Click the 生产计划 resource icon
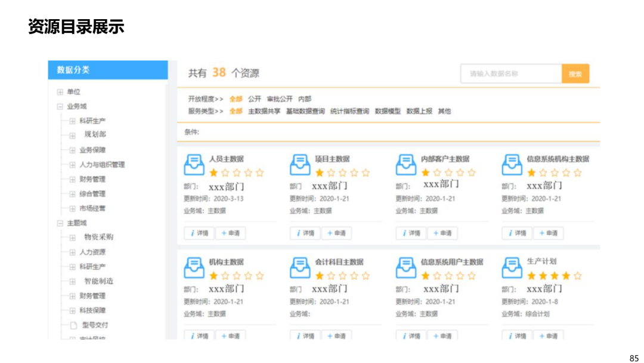Screen dimensions: 644x363 (512, 267)
